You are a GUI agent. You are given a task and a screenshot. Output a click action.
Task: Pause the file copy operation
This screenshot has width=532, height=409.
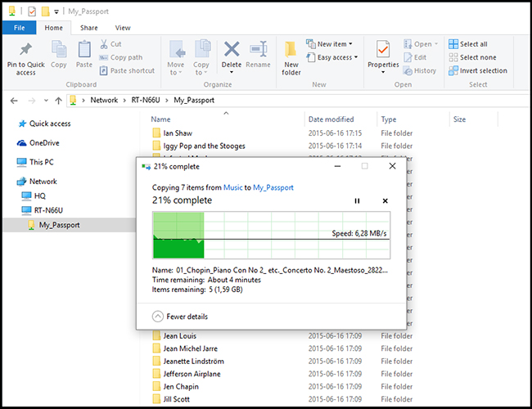357,200
